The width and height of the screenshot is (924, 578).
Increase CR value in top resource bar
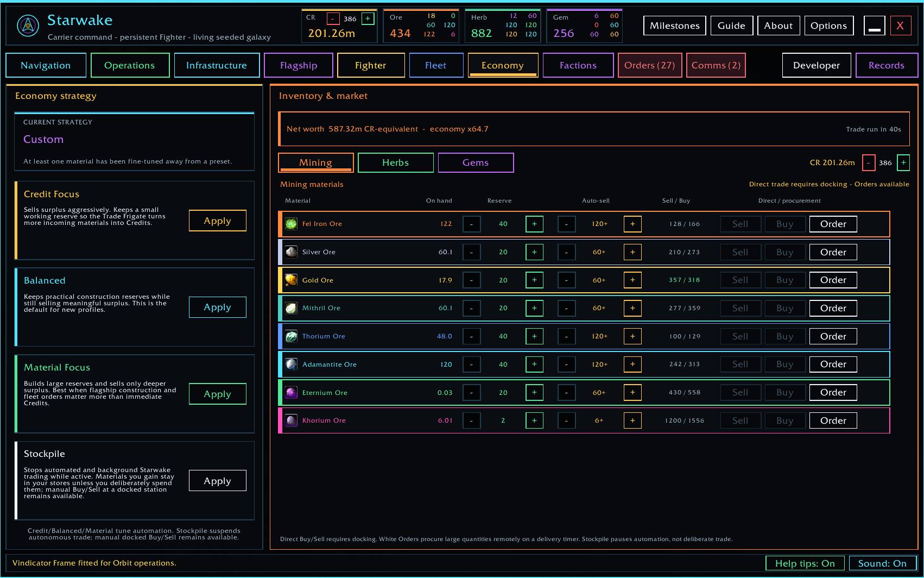click(368, 18)
